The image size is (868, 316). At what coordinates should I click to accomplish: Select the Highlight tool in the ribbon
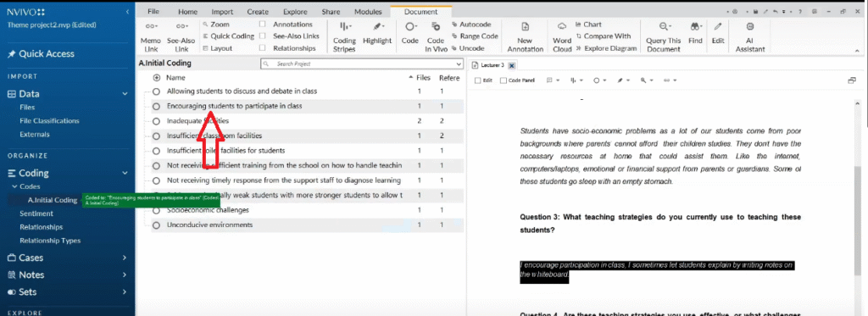(377, 33)
